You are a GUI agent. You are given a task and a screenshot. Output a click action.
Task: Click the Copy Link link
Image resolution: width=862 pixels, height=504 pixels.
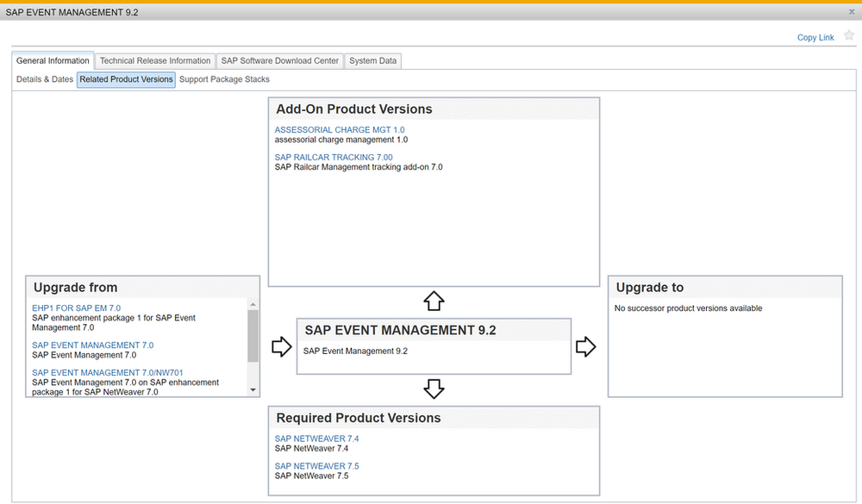coord(815,38)
